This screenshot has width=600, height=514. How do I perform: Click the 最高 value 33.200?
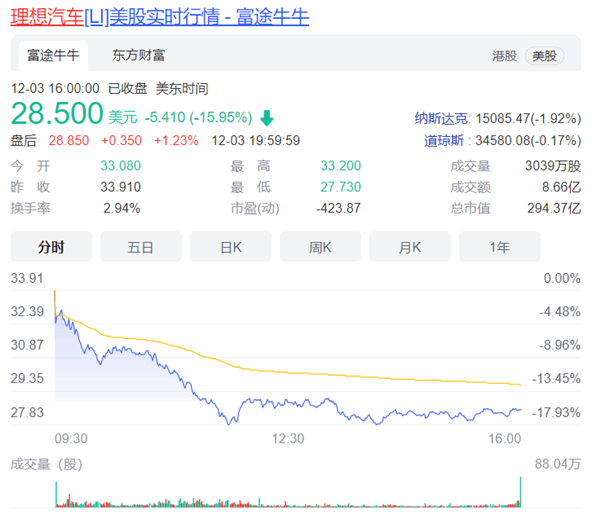coord(341,166)
